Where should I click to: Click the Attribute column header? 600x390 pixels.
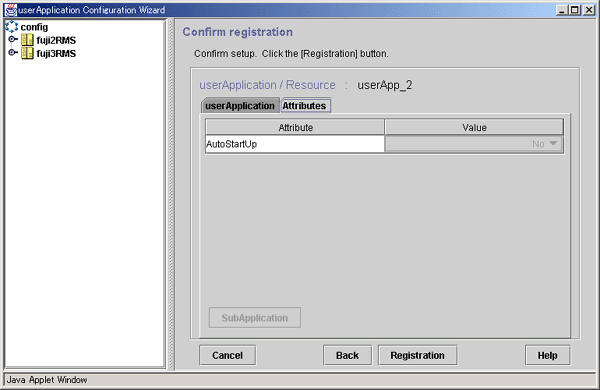point(295,127)
